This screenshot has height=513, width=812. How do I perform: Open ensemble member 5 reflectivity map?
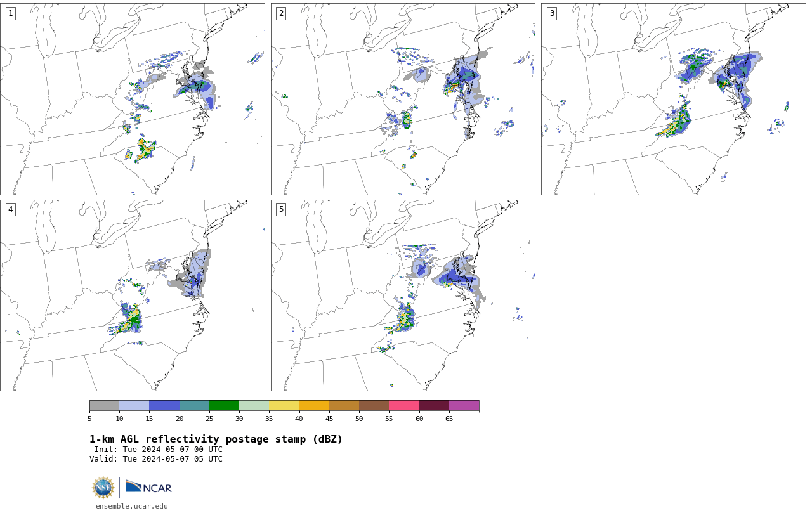[403, 295]
